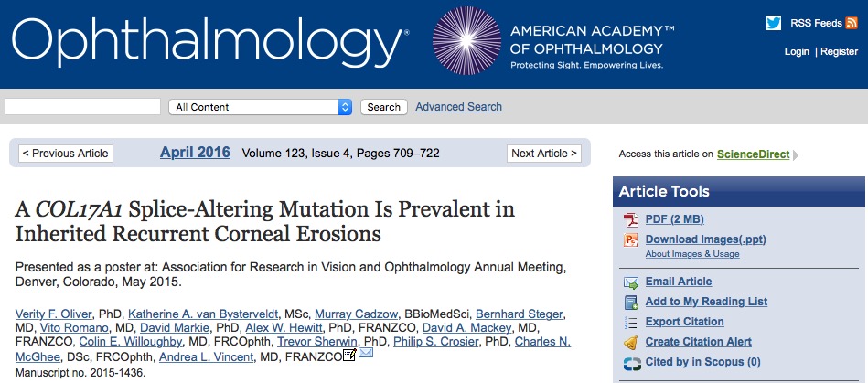Click the PowerPoint download images icon
Screen dimensions: 868x383
coord(631,239)
